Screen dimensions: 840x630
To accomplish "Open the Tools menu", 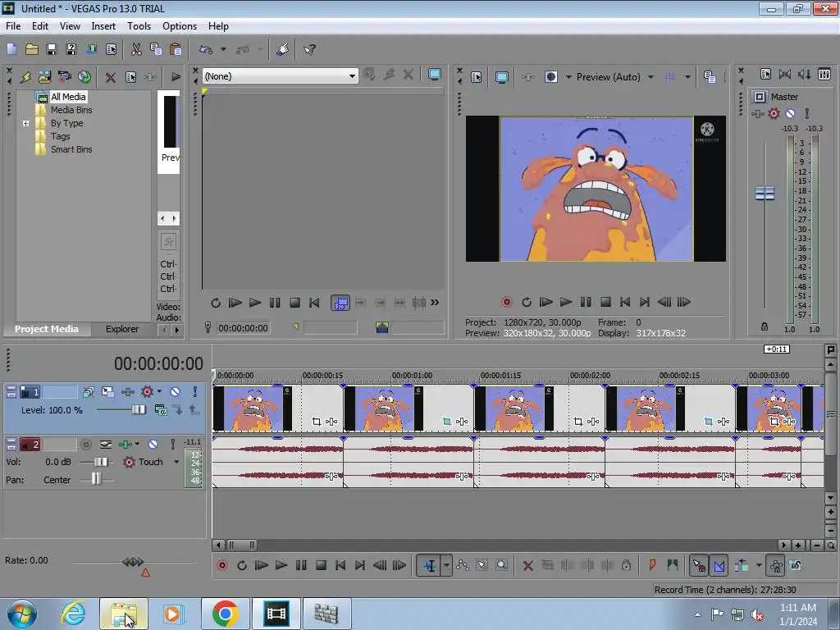I will pos(139,26).
